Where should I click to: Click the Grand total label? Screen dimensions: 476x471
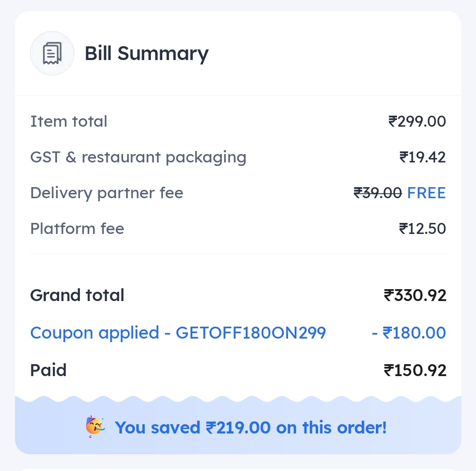click(x=77, y=295)
